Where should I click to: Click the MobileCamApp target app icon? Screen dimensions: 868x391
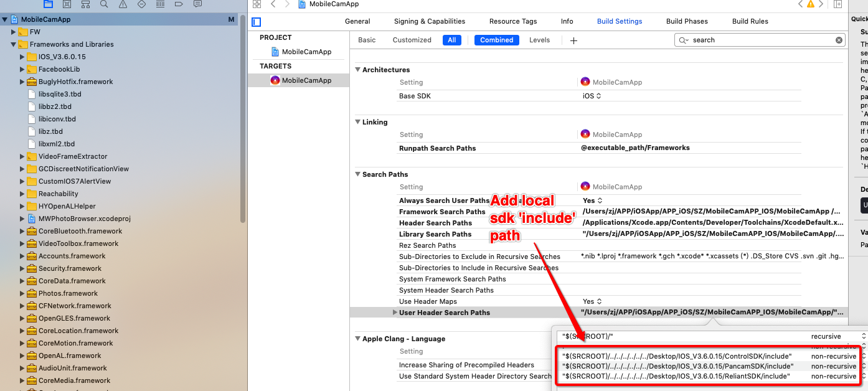click(x=275, y=80)
